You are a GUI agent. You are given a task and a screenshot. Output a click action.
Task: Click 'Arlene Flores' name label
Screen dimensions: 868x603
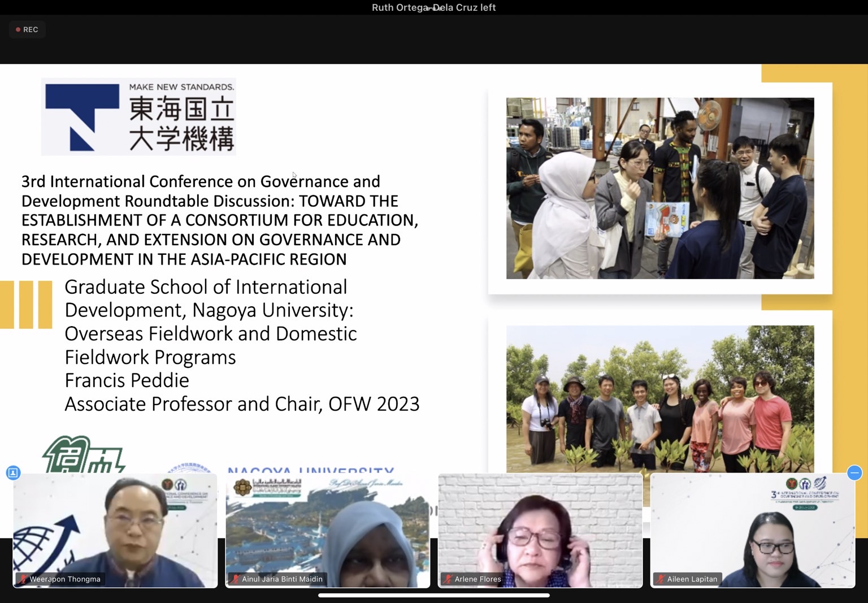click(x=478, y=579)
